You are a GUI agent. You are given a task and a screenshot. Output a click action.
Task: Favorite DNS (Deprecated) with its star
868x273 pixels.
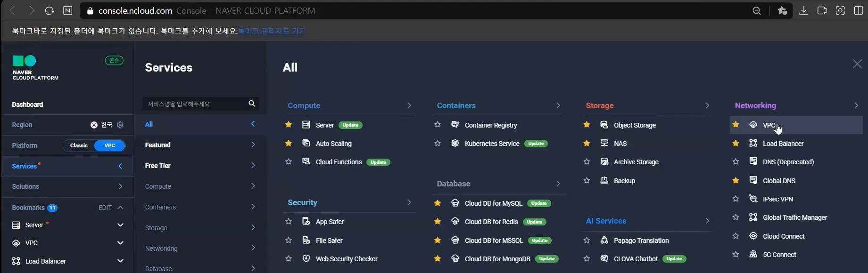point(736,161)
